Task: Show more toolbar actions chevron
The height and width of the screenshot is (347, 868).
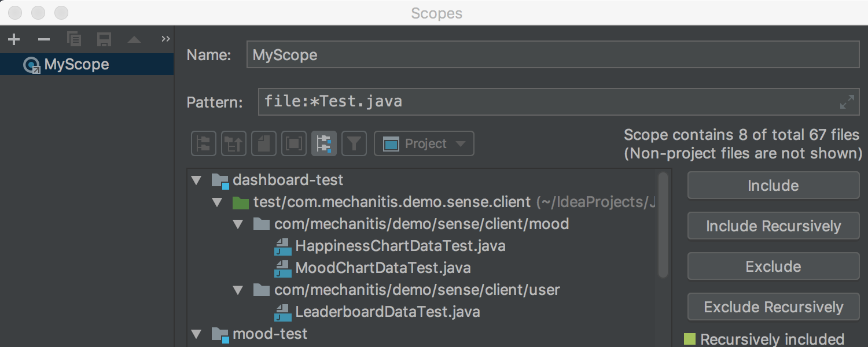Action: [166, 39]
